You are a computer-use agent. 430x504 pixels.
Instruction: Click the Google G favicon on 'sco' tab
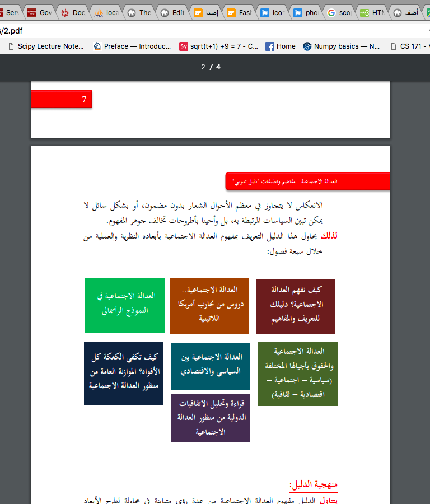click(x=331, y=12)
